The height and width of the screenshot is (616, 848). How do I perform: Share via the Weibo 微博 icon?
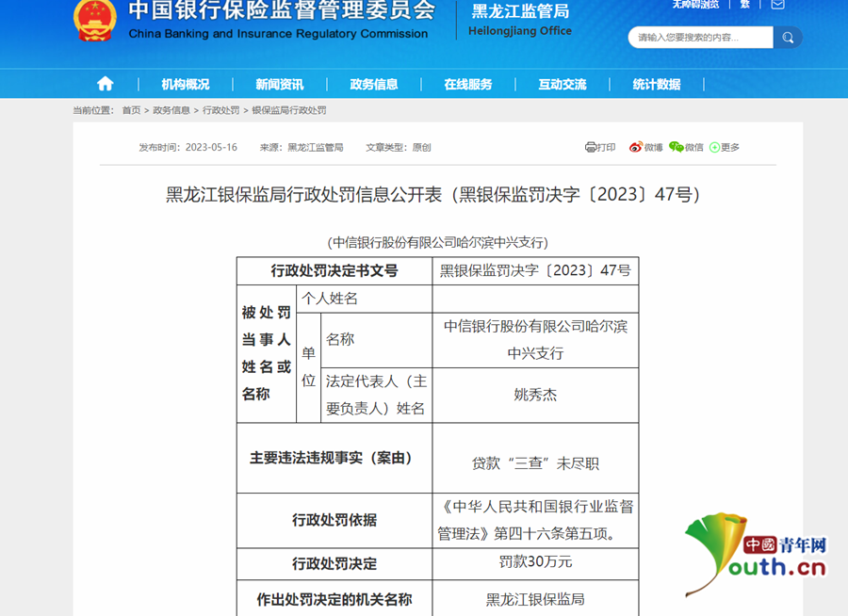pos(635,147)
